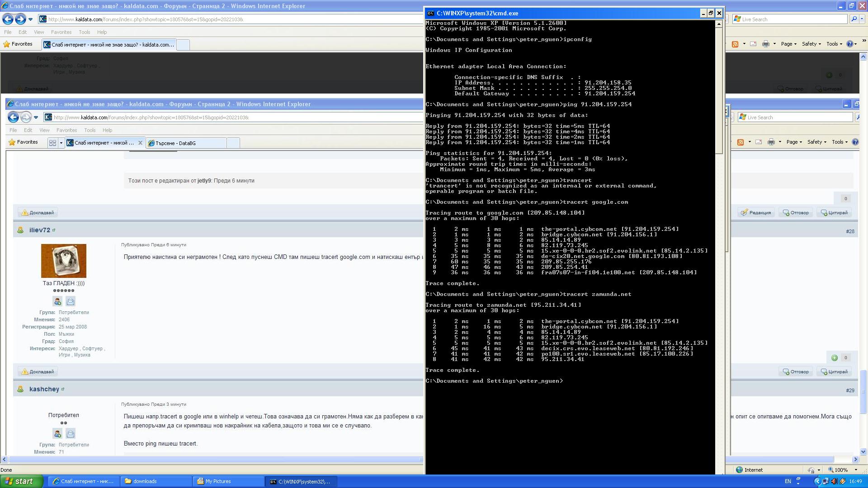Open the Safety dropdown in the outer toolbar
The image size is (868, 488).
[811, 44]
